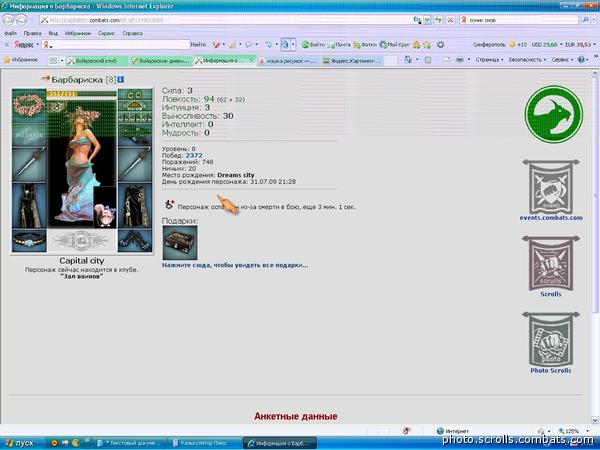This screenshot has width=600, height=450.
Task: Switch to the Бойцовский клуб tab
Action: (x=96, y=60)
